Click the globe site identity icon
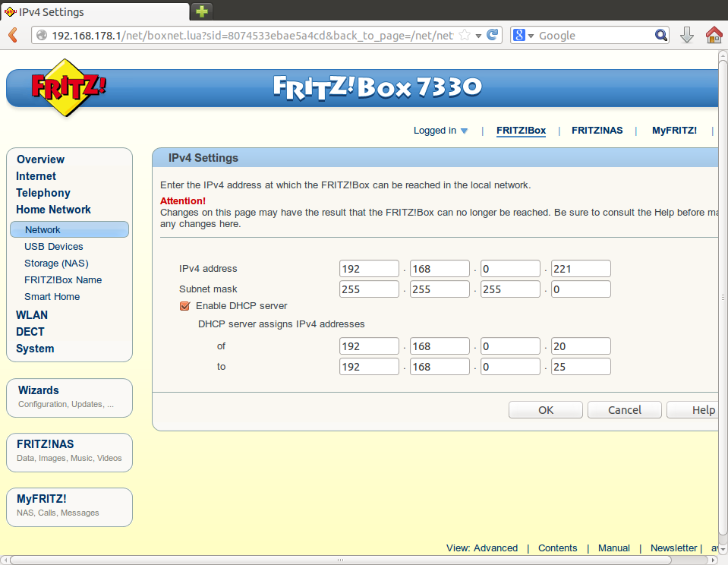 (42, 35)
